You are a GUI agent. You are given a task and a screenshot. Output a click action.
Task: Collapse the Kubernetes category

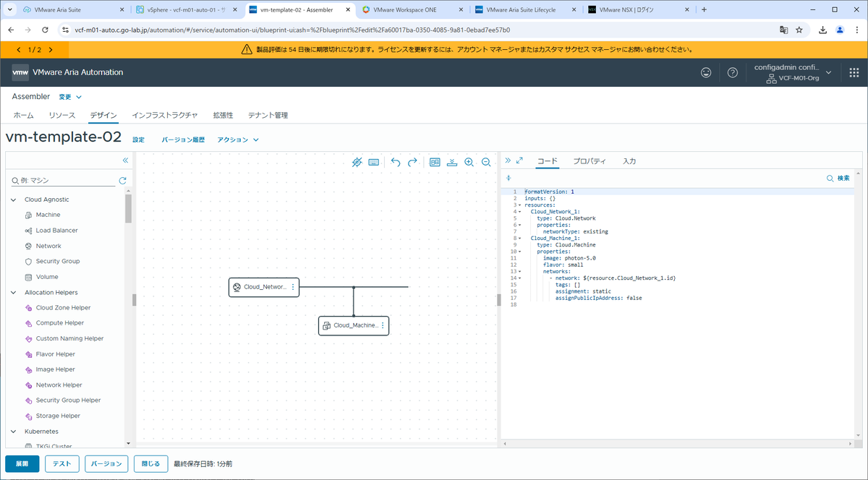click(x=14, y=432)
